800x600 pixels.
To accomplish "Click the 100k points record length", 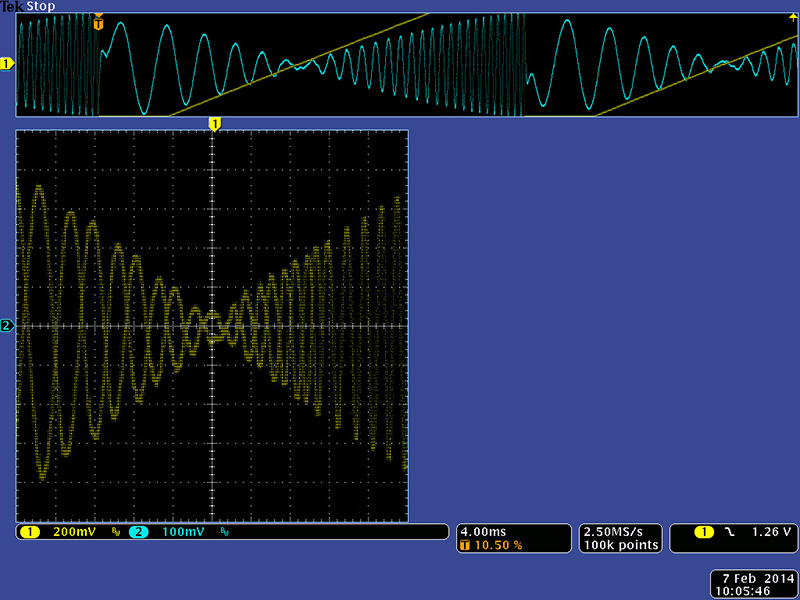I will coord(621,546).
